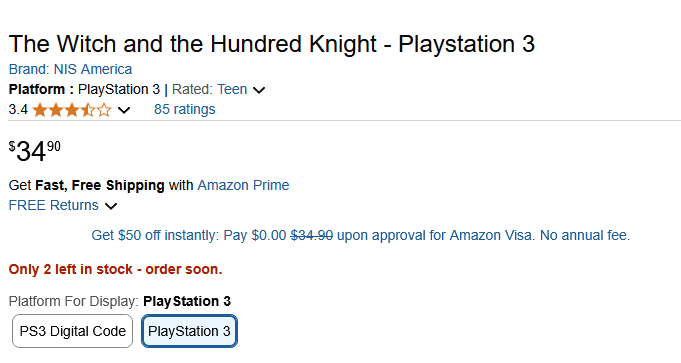Open the Brand: NIS America link
This screenshot has height=363, width=681.
pyautogui.click(x=70, y=69)
